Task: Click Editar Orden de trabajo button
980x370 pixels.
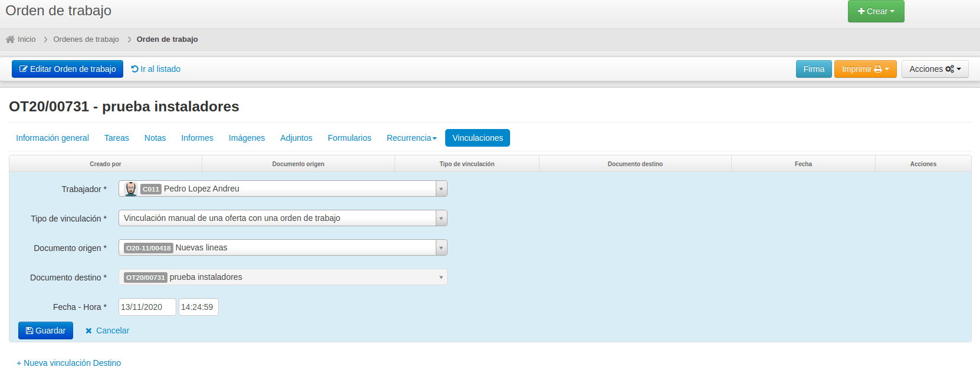Action: click(67, 69)
